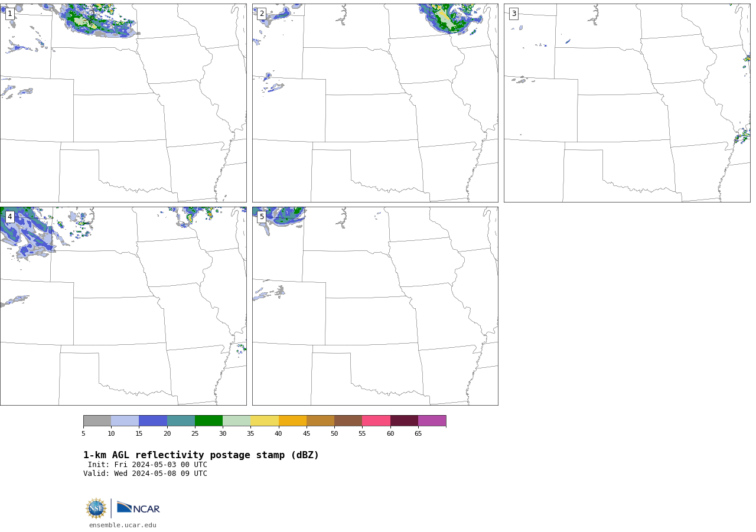Click panel number label 2

click(262, 14)
